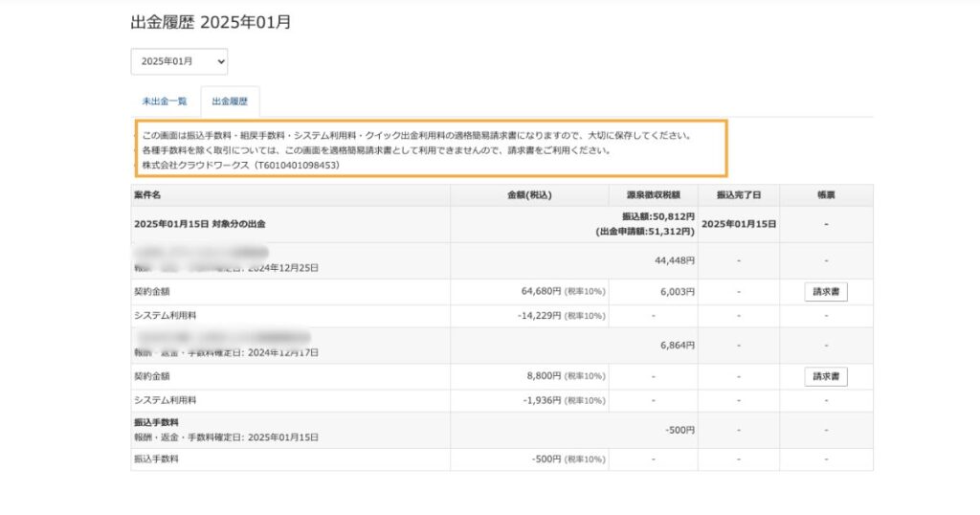Click the 2025年01月15日 fee confirmation date line
The height and width of the screenshot is (515, 980).
(x=226, y=437)
